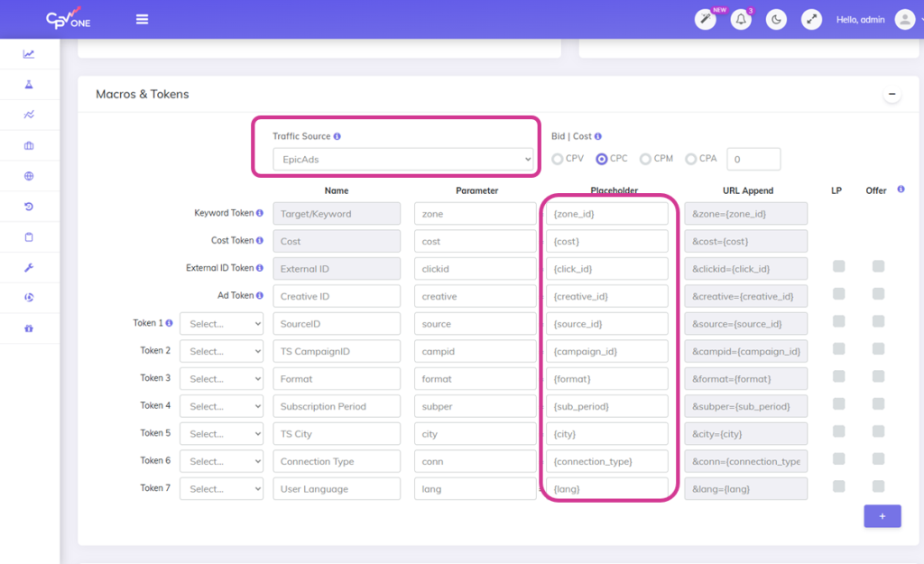Click the Token 2 name field TS CampaignID
Screen dimensions: 924x564
(337, 351)
